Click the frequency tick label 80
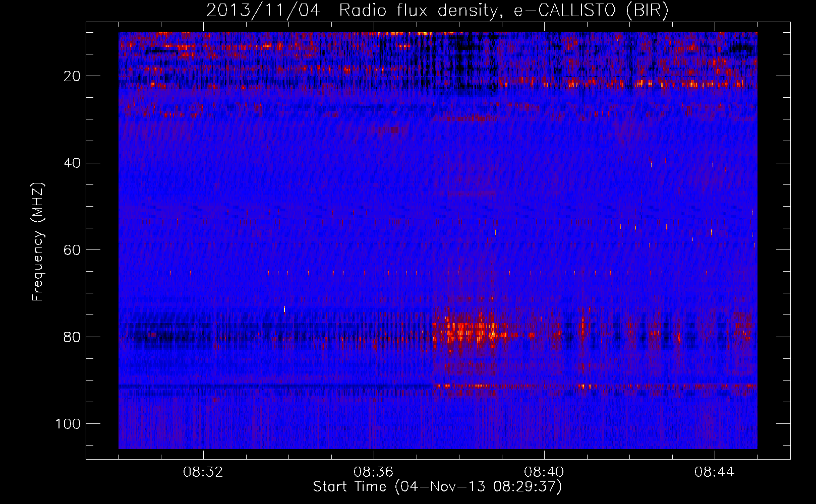The image size is (816, 504). (x=73, y=337)
